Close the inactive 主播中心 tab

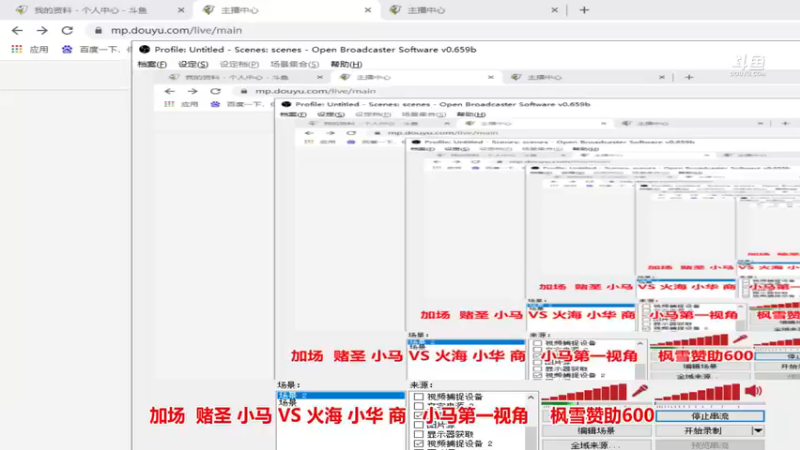[x=555, y=10]
